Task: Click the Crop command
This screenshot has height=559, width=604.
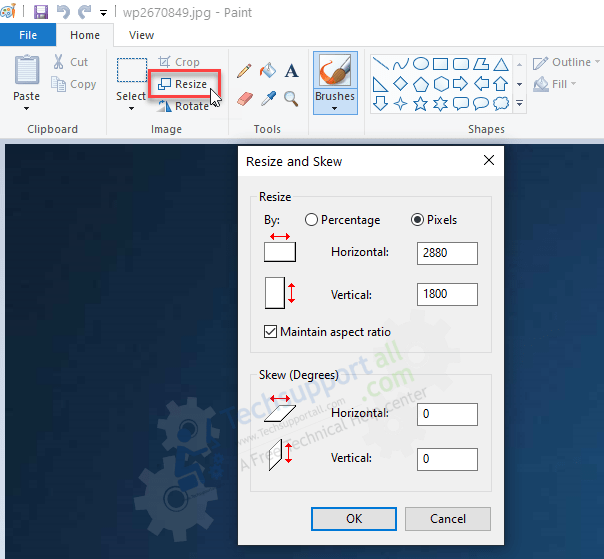Action: pyautogui.click(x=179, y=62)
